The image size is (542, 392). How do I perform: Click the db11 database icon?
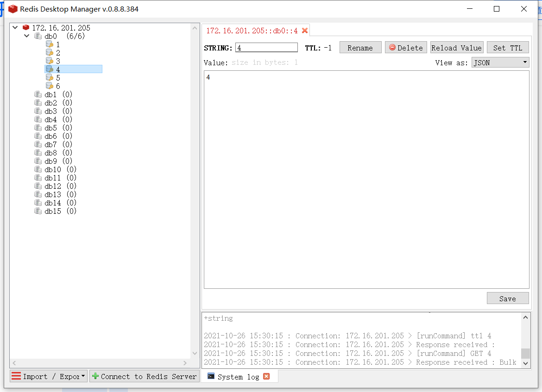coord(38,178)
